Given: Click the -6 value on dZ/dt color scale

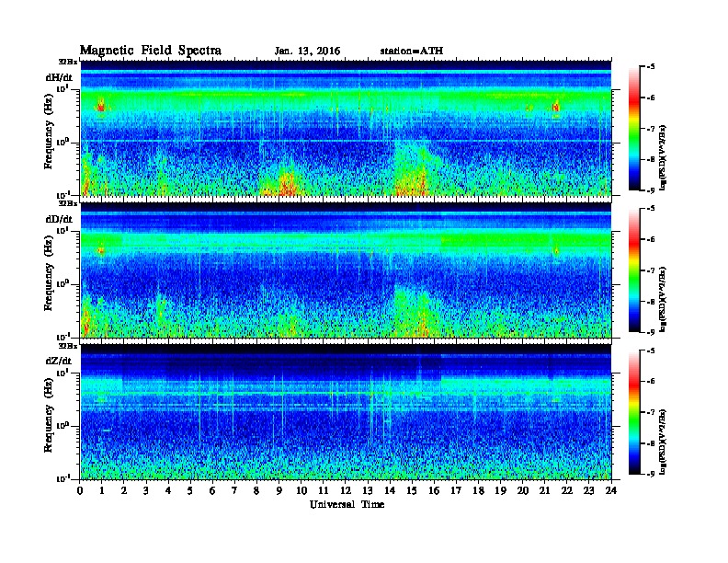Looking at the screenshot, I should (x=651, y=381).
